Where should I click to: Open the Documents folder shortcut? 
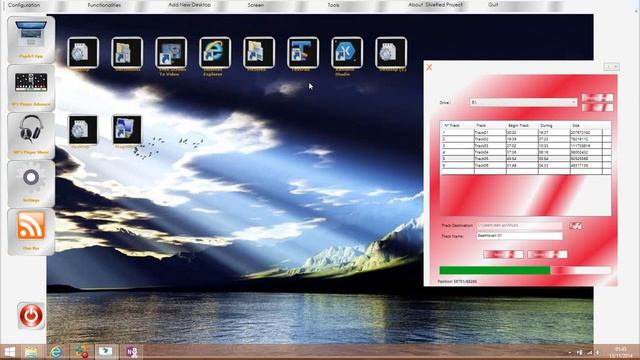127,52
